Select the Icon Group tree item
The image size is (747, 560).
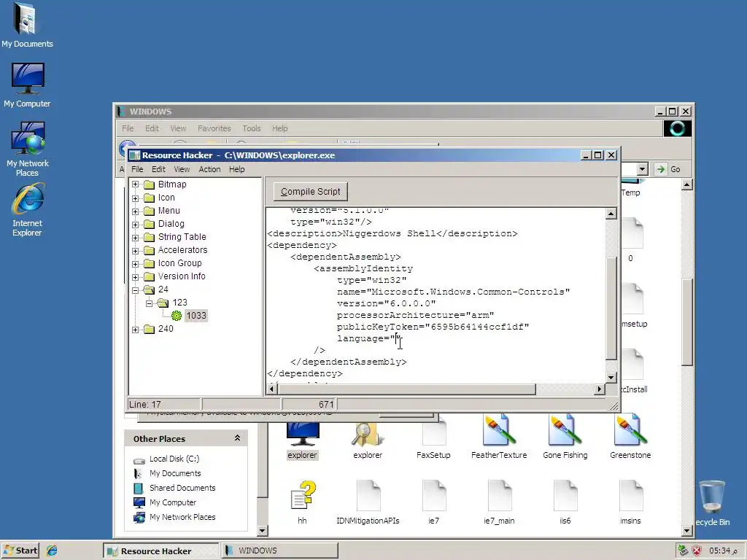click(179, 263)
